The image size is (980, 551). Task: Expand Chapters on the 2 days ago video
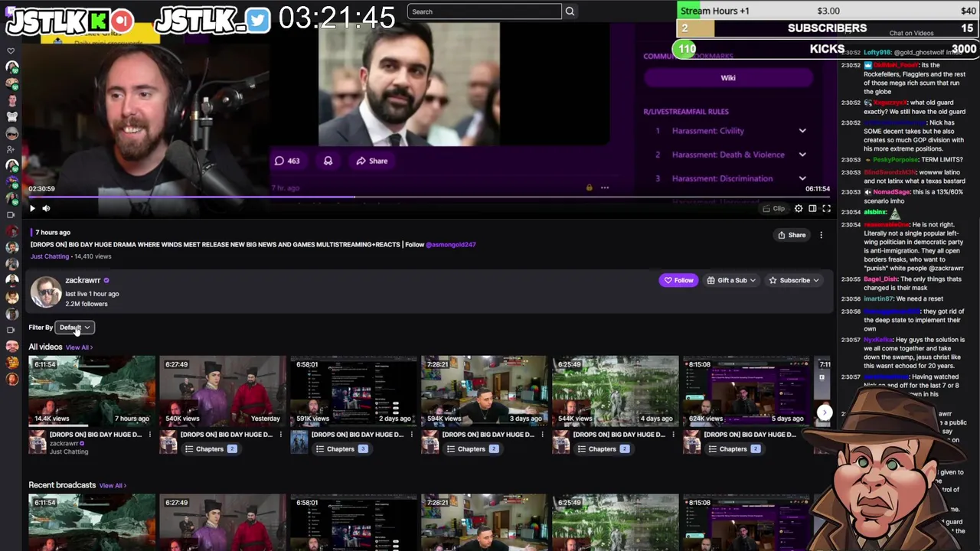tap(341, 449)
